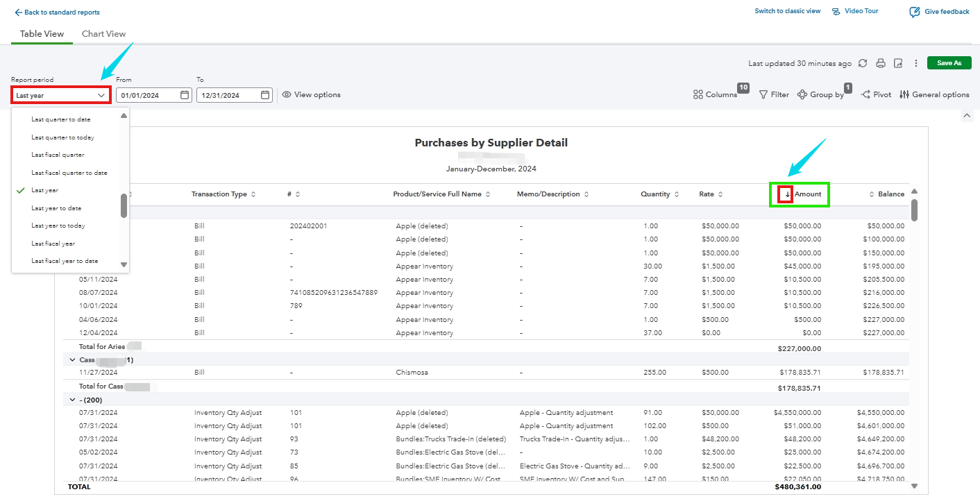Open the Filter options
This screenshot has height=501, width=980.
(x=774, y=94)
